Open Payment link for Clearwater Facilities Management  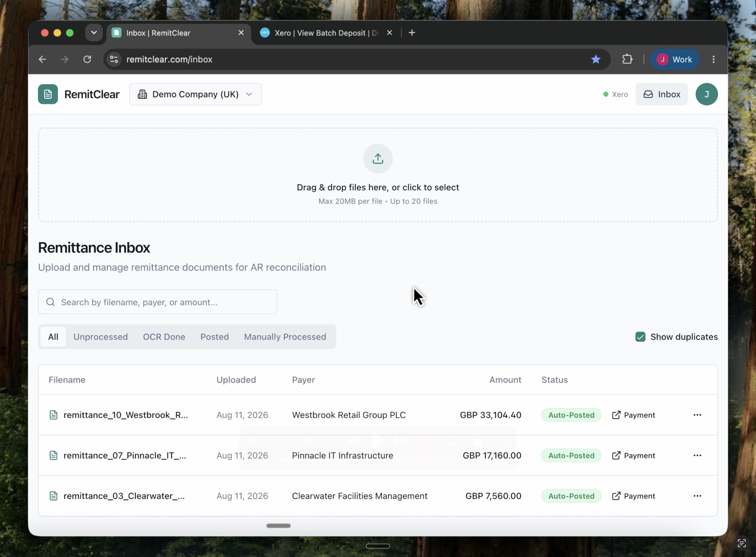click(633, 496)
